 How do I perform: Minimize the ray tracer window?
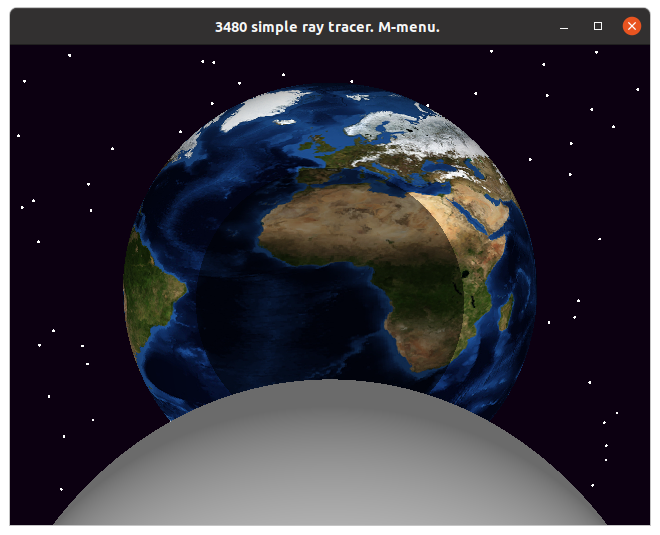pos(564,26)
